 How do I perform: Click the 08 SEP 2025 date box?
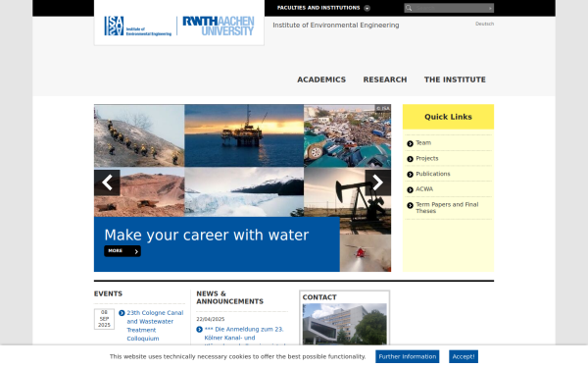pyautogui.click(x=104, y=319)
